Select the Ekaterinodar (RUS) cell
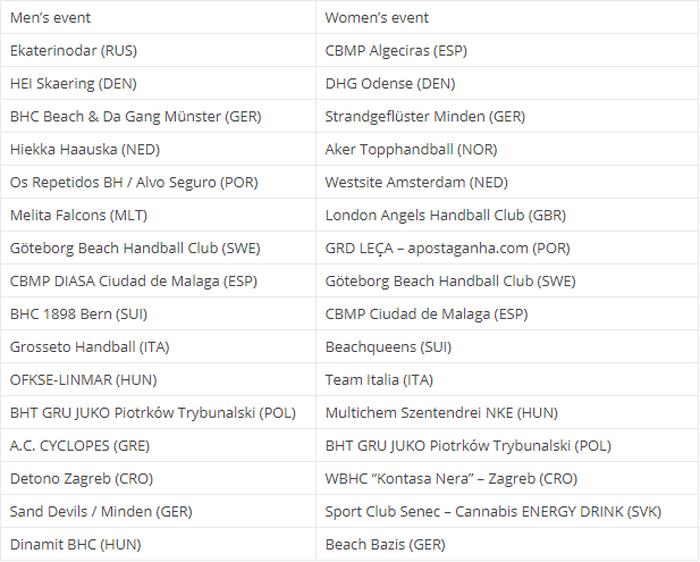 coord(73,51)
